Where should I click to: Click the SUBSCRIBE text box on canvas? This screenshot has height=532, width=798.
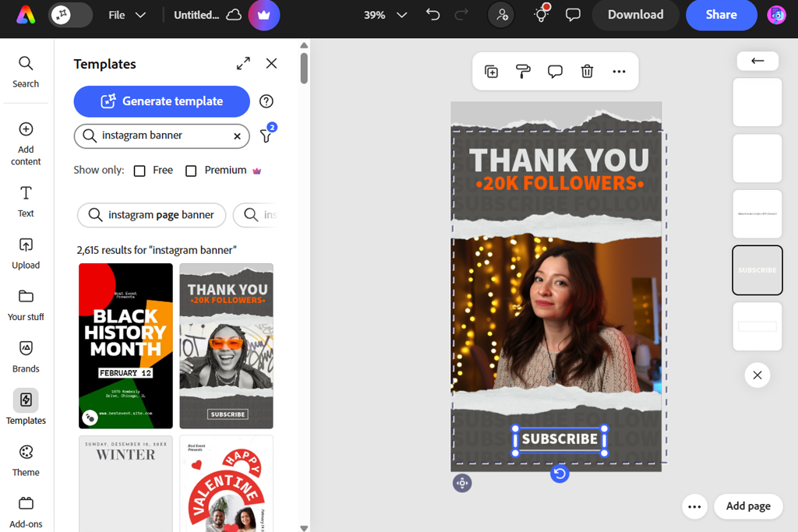(x=560, y=439)
